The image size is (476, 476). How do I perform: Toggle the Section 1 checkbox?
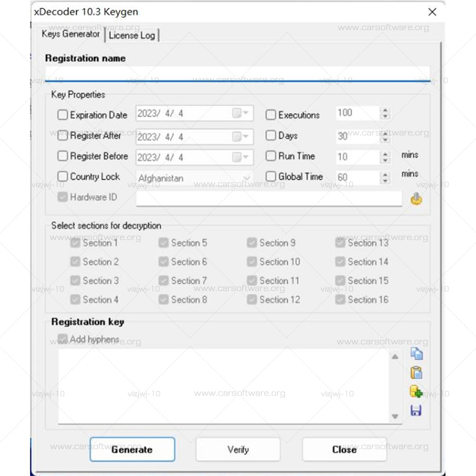(75, 243)
